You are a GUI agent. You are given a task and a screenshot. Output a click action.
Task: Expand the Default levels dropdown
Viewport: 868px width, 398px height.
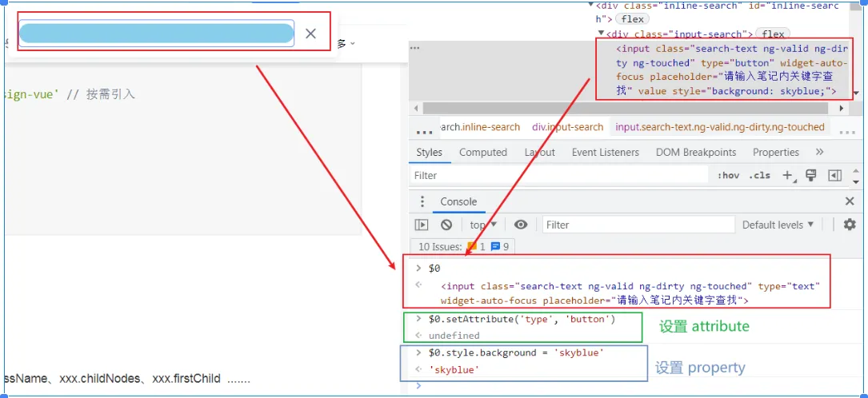pos(778,225)
